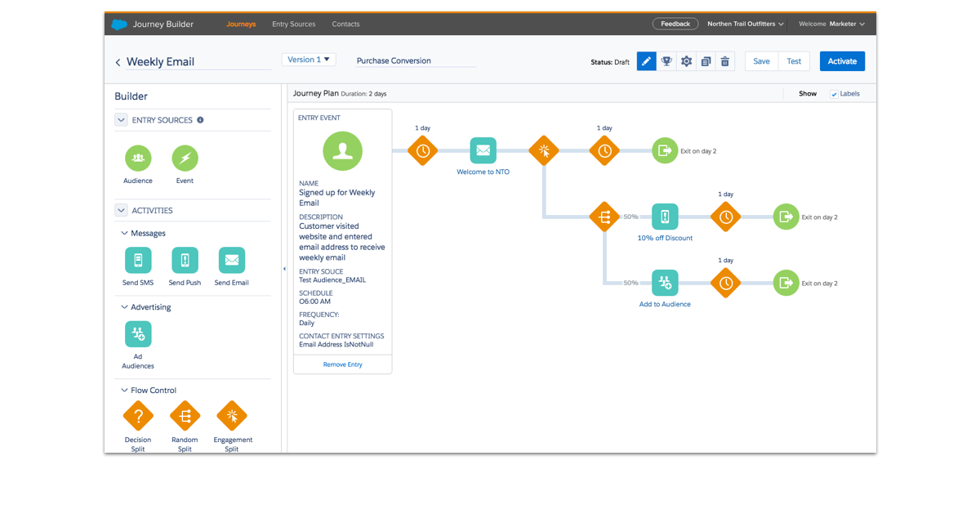Open Northen Trail Outfitters account dropdown
980x523 pixels.
745,24
